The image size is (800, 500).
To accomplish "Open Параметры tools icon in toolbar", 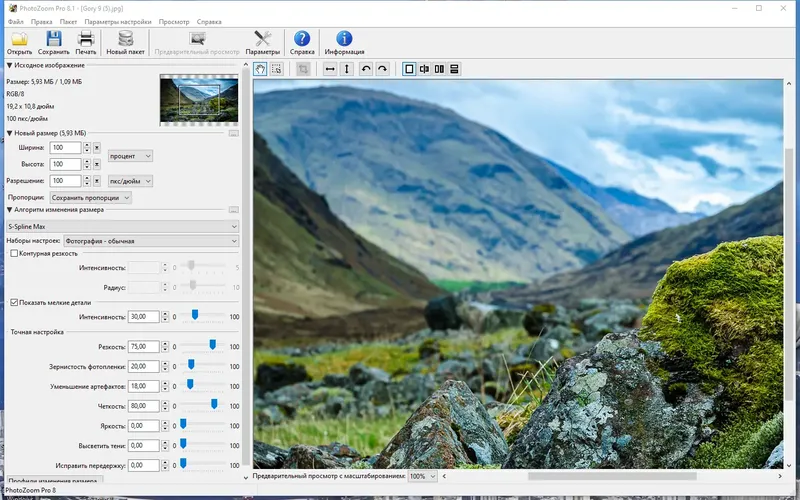I will [263, 40].
